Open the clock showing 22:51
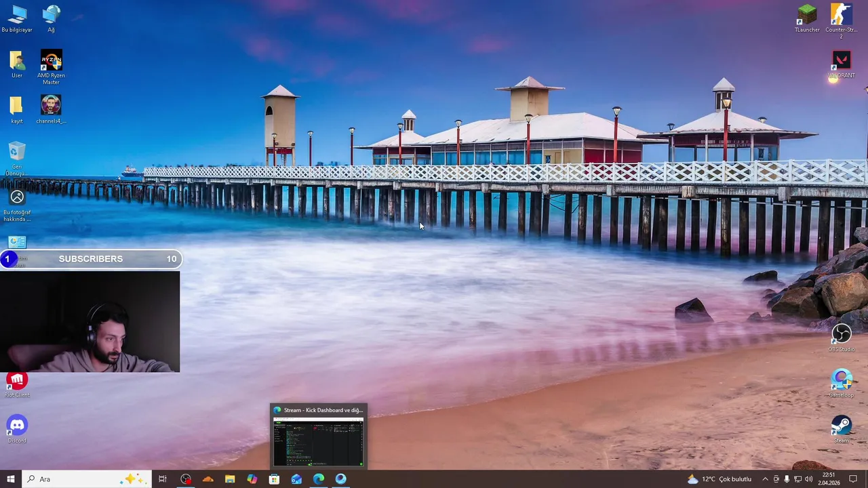The height and width of the screenshot is (488, 868). [830, 479]
